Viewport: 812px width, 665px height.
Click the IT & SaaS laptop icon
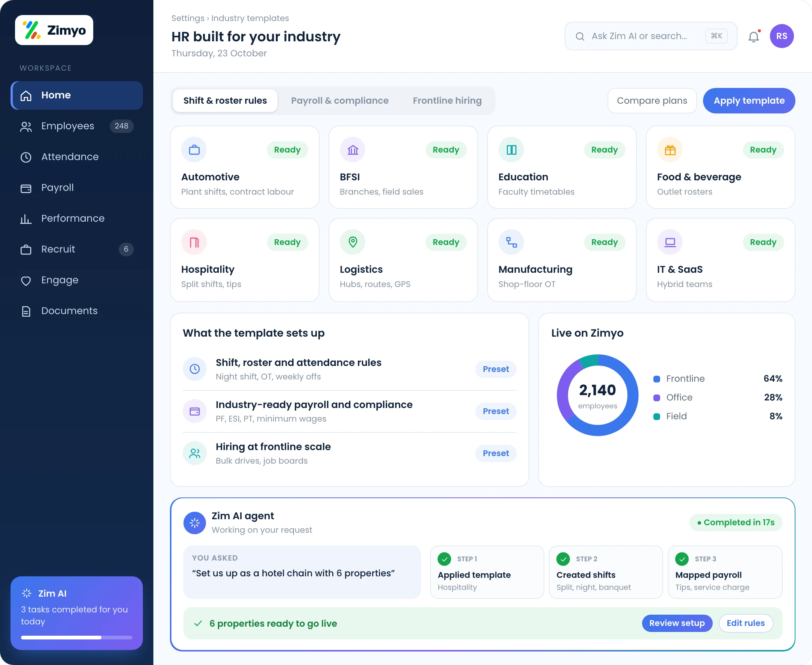pyautogui.click(x=670, y=242)
